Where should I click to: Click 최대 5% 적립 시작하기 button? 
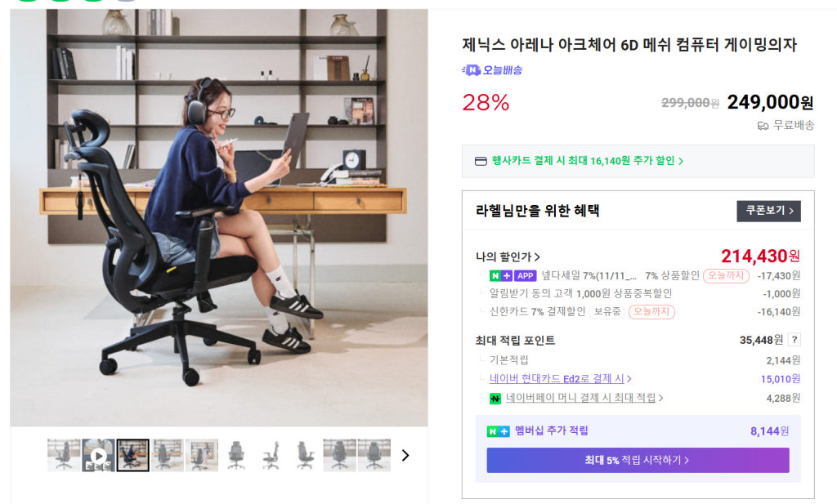point(638,460)
